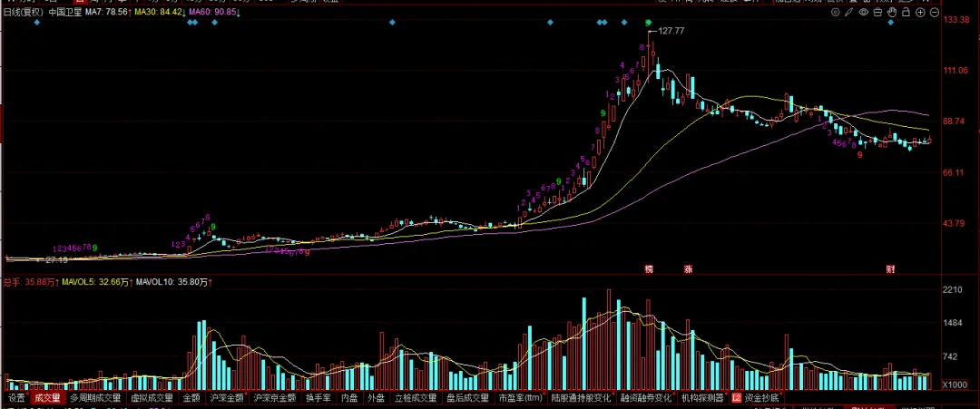The height and width of the screenshot is (409, 980).
Task: Click the 111.06 price axis value
Action: pos(955,71)
